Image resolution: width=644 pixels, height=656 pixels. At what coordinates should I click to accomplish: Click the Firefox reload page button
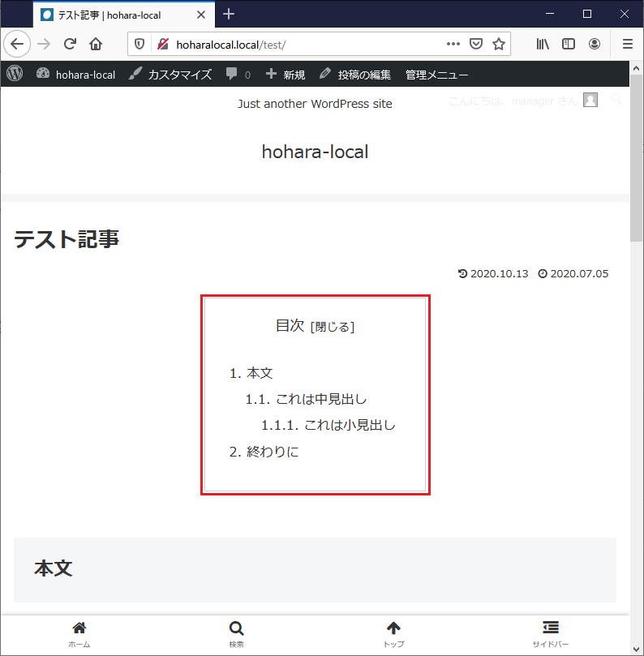[x=70, y=44]
